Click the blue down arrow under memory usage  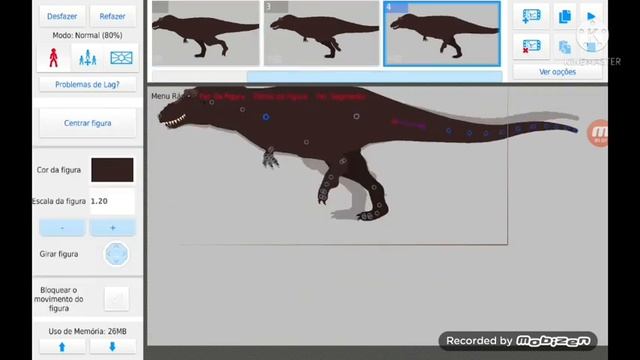pyautogui.click(x=112, y=347)
